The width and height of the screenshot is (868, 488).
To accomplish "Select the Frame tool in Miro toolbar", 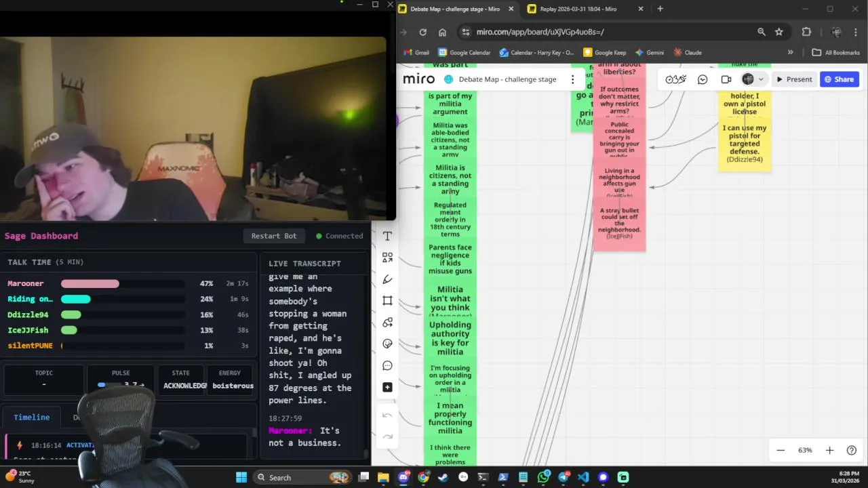I will point(387,300).
